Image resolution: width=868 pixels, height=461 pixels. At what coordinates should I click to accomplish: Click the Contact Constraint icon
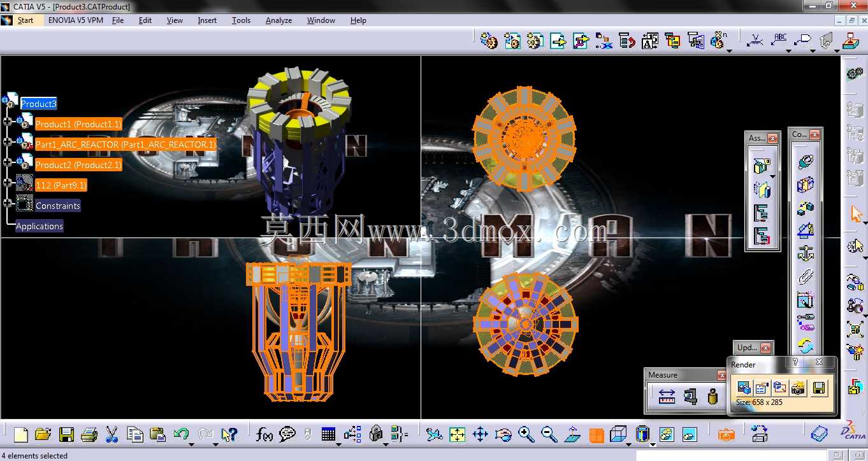pos(806,185)
